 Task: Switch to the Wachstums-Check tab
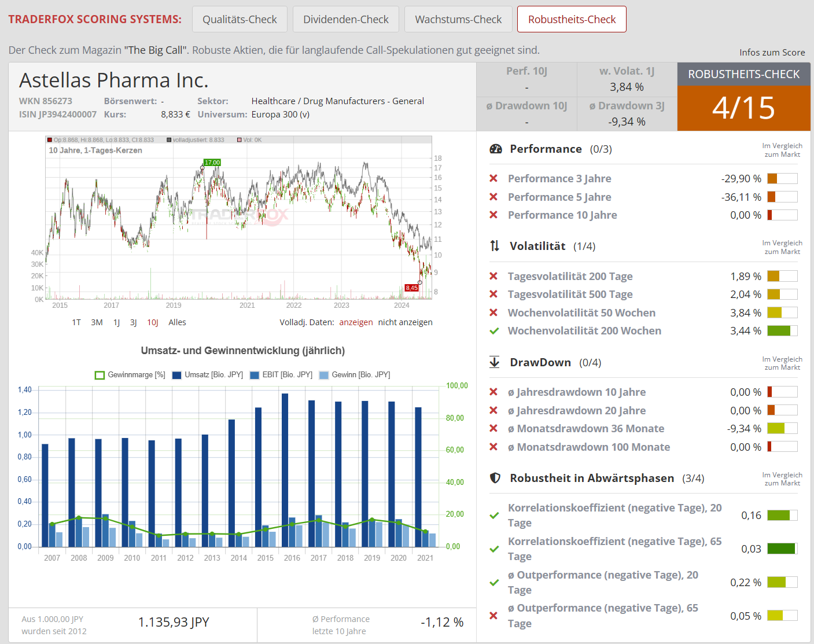tap(458, 19)
